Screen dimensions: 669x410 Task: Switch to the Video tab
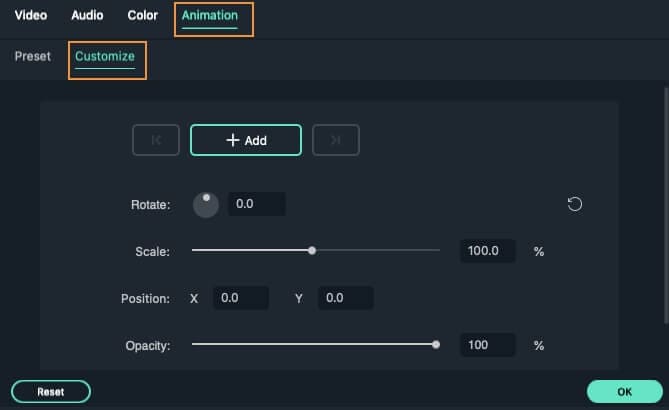32,16
